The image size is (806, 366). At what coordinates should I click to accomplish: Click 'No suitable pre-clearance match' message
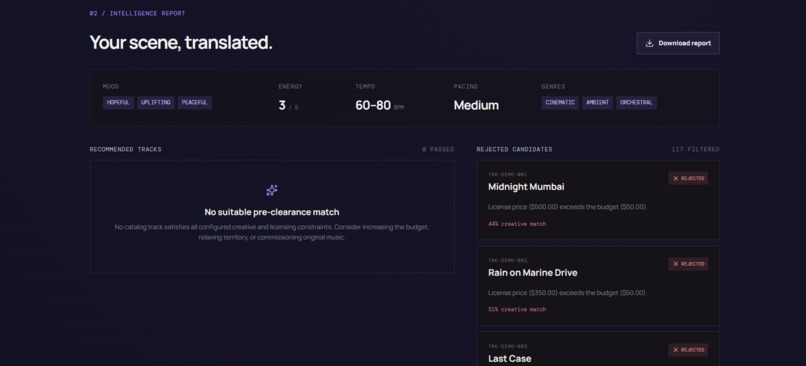[x=272, y=212]
